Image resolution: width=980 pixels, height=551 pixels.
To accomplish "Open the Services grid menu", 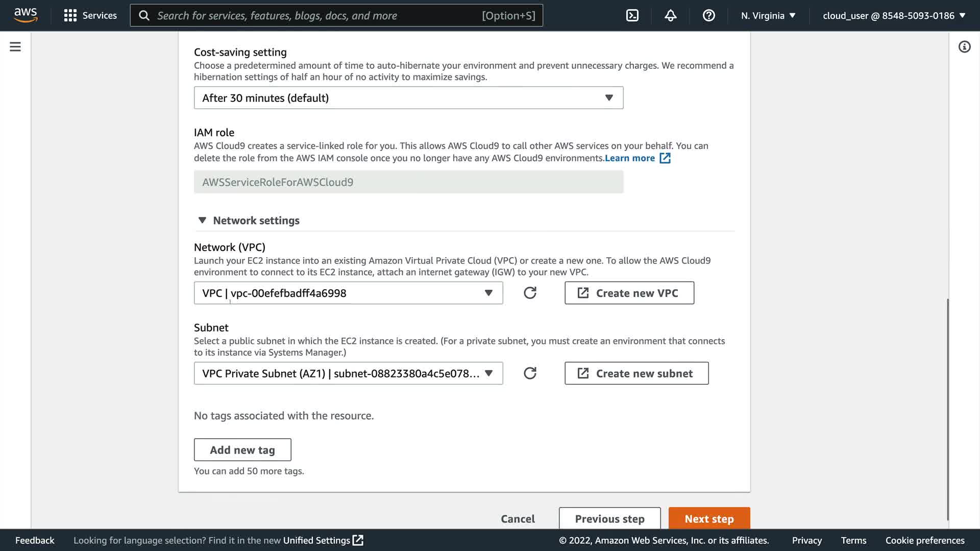I will [x=90, y=15].
